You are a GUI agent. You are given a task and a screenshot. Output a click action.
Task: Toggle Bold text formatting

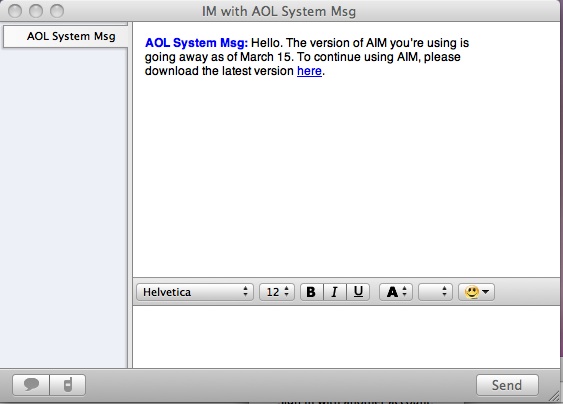coord(312,292)
